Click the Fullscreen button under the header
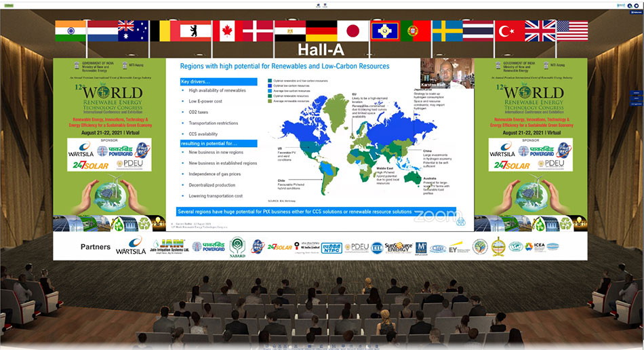This screenshot has height=350, width=644. [636, 12]
